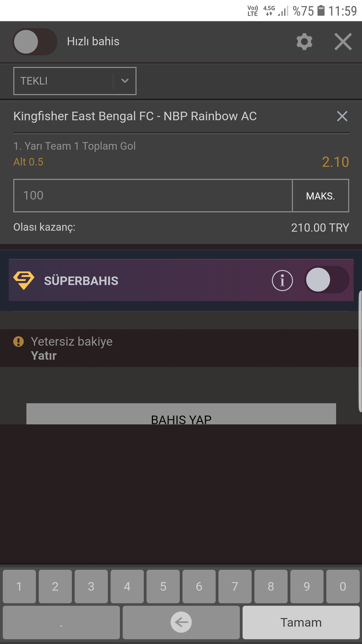Click MAKS. maximum stake button

[x=321, y=196]
